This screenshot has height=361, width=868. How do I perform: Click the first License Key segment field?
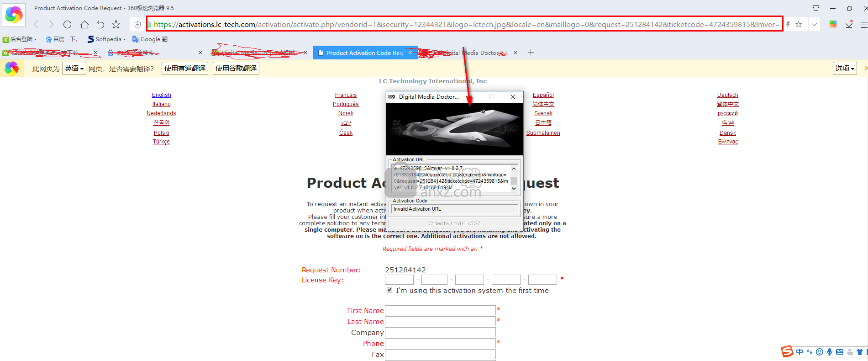pos(399,280)
